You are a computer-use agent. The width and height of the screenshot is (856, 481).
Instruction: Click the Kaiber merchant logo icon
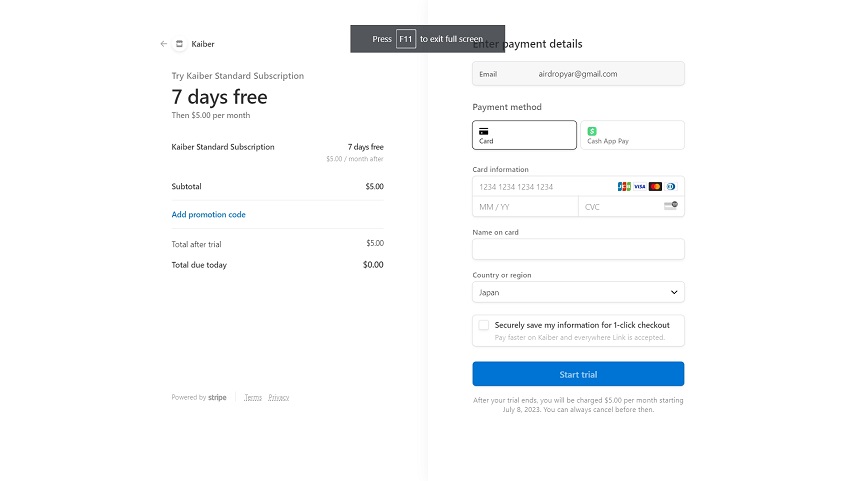click(179, 44)
